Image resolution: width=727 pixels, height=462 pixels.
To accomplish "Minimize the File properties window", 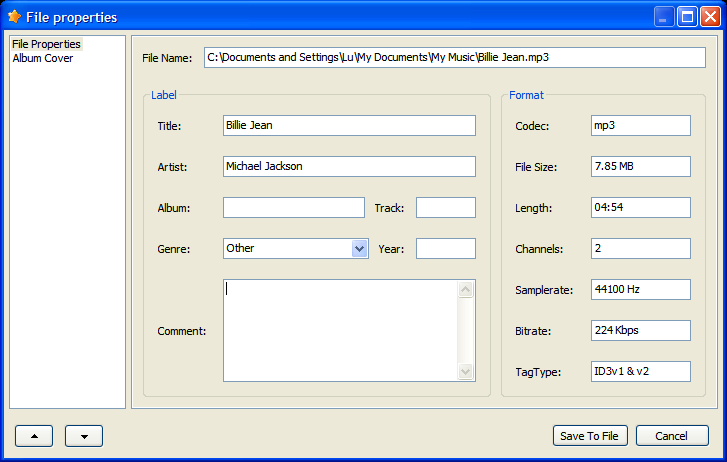I will click(x=664, y=17).
